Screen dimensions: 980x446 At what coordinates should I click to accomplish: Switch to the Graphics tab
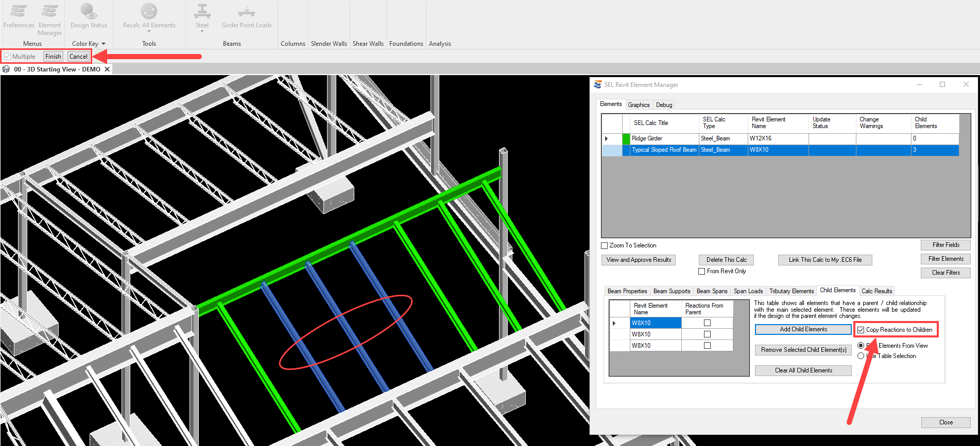639,105
